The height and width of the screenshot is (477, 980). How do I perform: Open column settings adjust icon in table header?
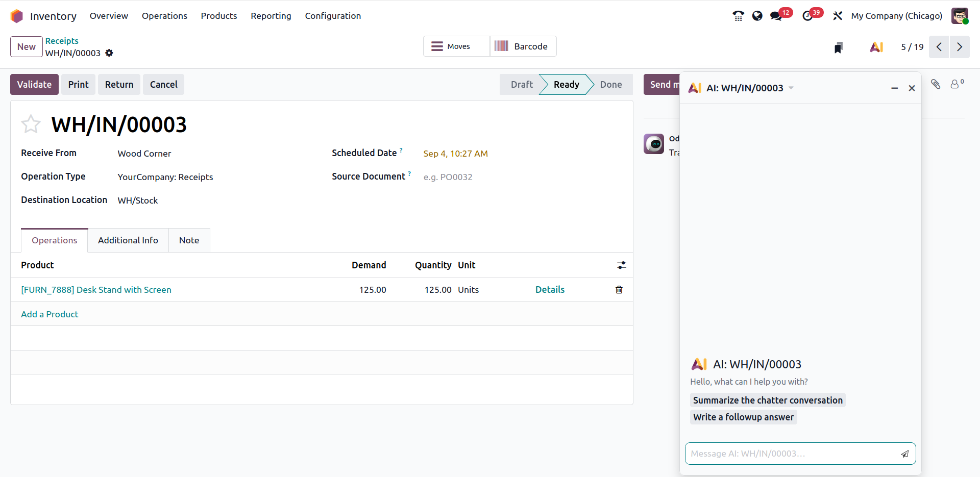click(621, 265)
